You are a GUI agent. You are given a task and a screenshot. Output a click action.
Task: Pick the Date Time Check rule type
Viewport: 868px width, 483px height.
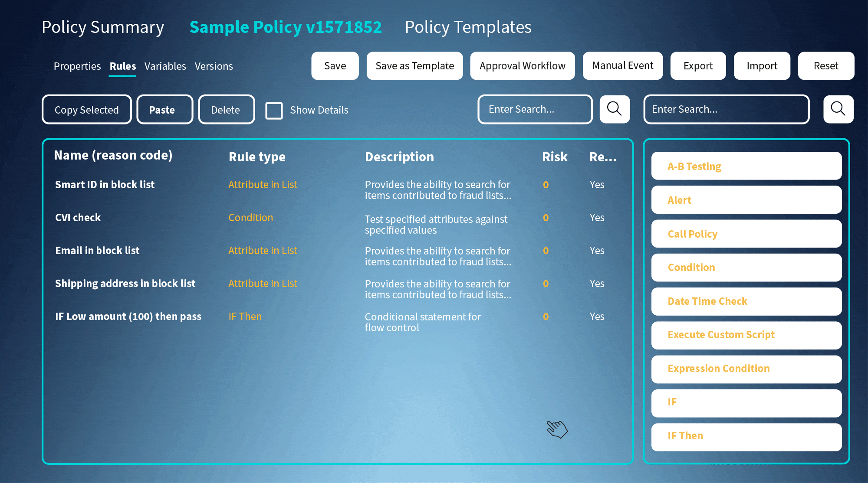pyautogui.click(x=746, y=301)
